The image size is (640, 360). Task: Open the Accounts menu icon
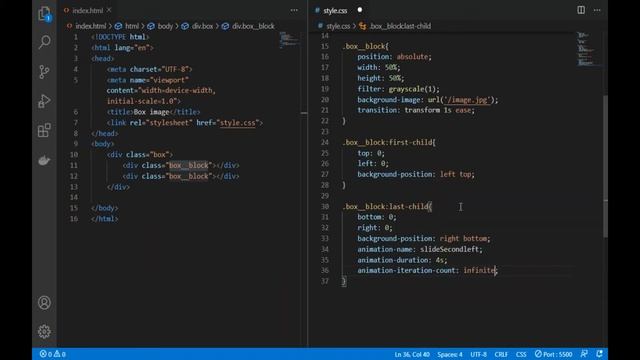[44, 302]
